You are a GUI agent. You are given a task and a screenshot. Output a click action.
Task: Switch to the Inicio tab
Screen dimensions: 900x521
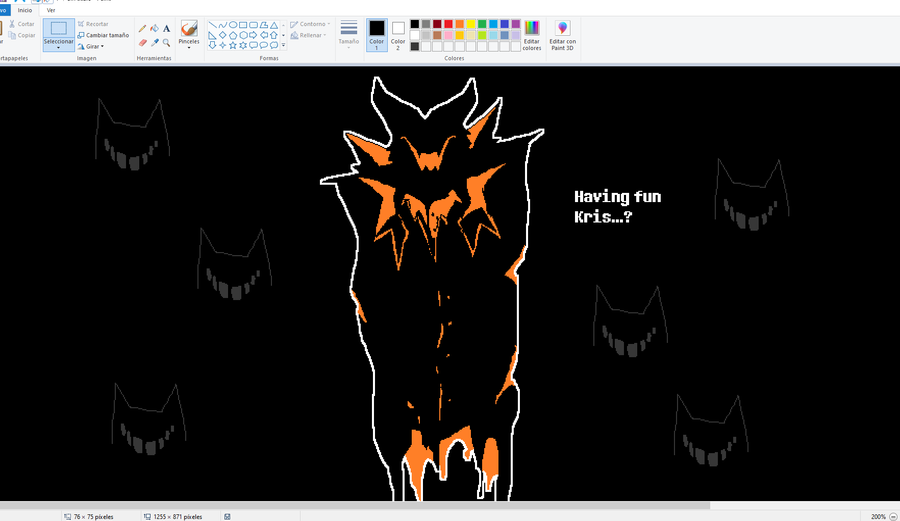[x=25, y=10]
